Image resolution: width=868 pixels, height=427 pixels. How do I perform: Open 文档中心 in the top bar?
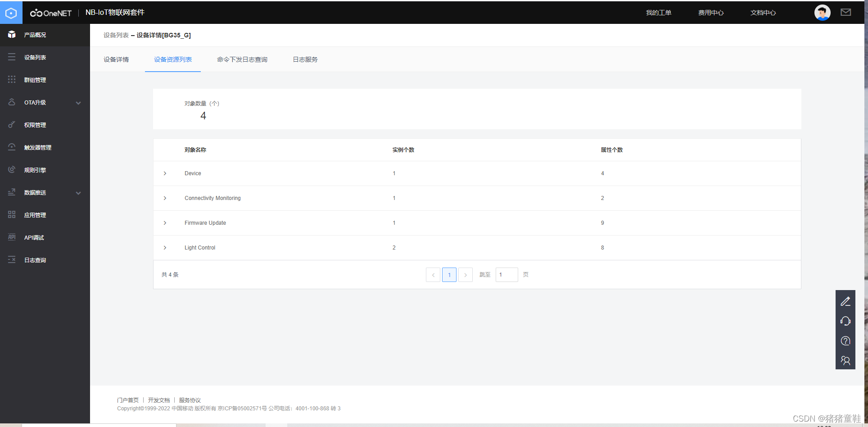tap(763, 13)
